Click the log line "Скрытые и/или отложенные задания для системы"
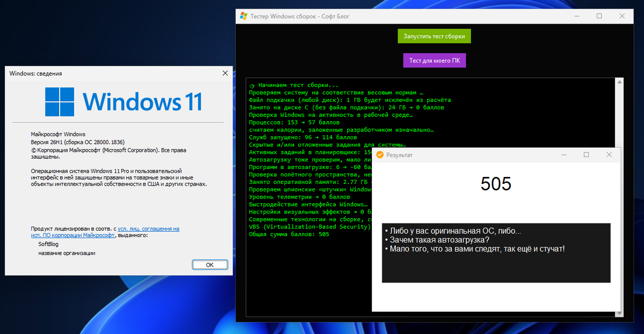Screen dimensions: 644x334 327,145
